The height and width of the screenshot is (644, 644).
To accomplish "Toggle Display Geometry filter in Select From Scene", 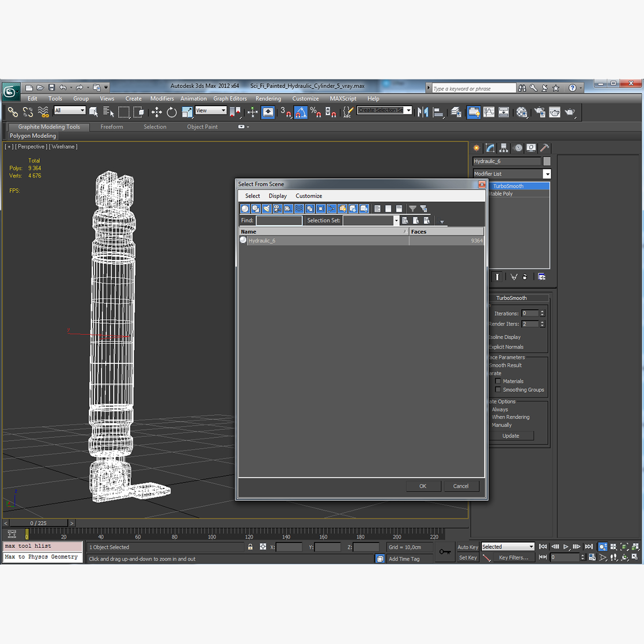I will 245,209.
